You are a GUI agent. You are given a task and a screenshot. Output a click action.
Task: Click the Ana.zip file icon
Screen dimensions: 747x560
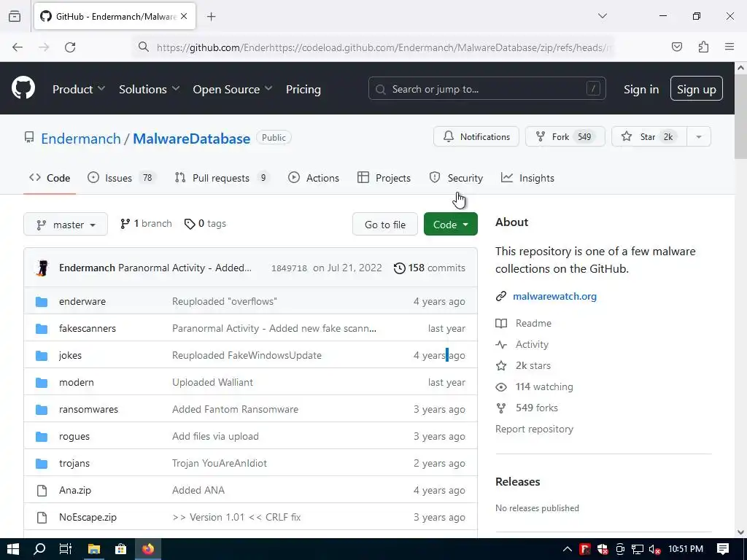click(42, 490)
